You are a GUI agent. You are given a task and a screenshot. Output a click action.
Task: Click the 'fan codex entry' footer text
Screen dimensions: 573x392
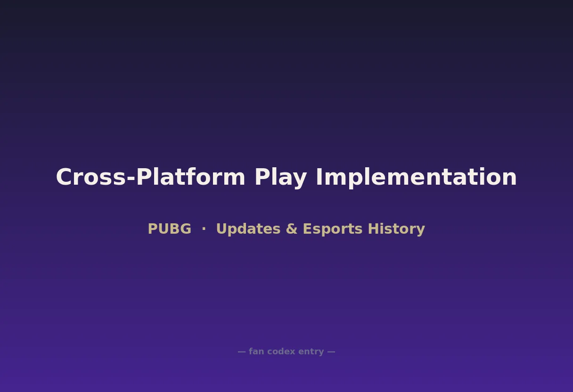click(x=286, y=351)
